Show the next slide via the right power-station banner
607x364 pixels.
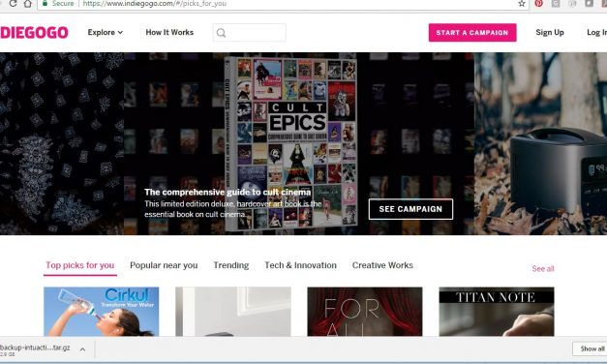540,143
